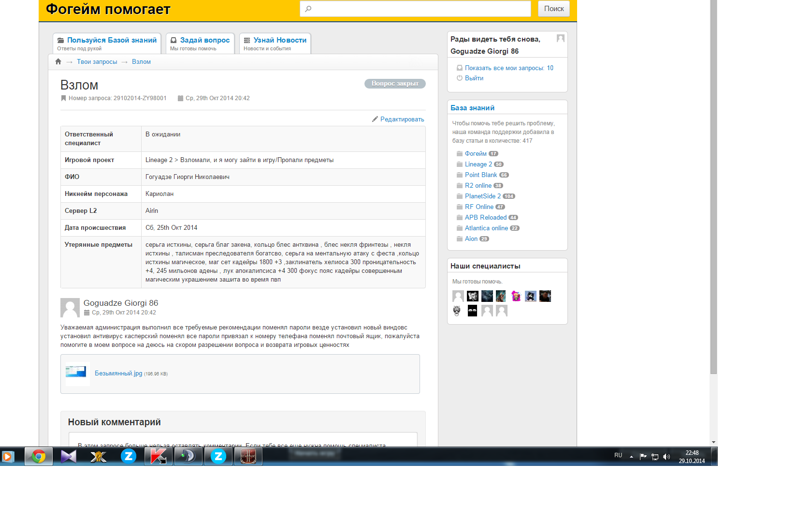Open the 'Пользуйся Базой знаний' tab

(107, 44)
